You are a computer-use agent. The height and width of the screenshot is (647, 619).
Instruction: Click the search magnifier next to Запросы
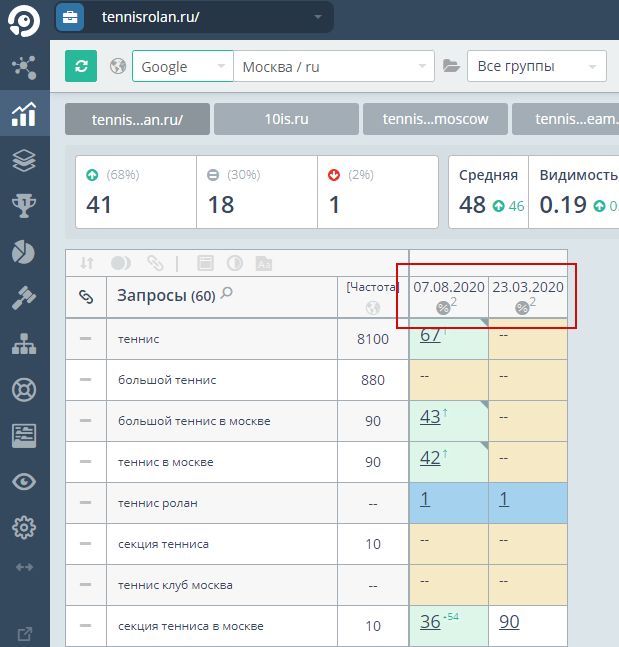227,294
